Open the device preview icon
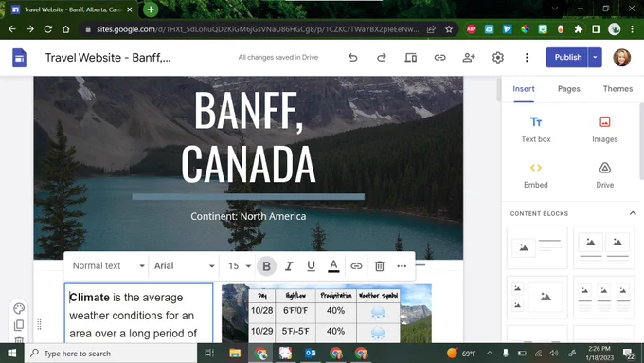This screenshot has height=363, width=644. [410, 58]
